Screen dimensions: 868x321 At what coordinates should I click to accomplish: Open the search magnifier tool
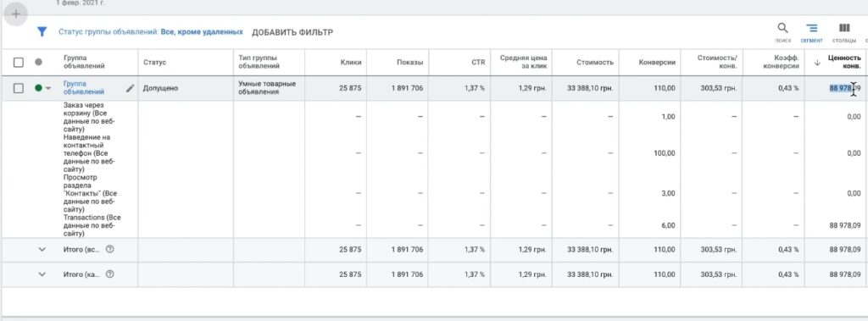pyautogui.click(x=782, y=28)
